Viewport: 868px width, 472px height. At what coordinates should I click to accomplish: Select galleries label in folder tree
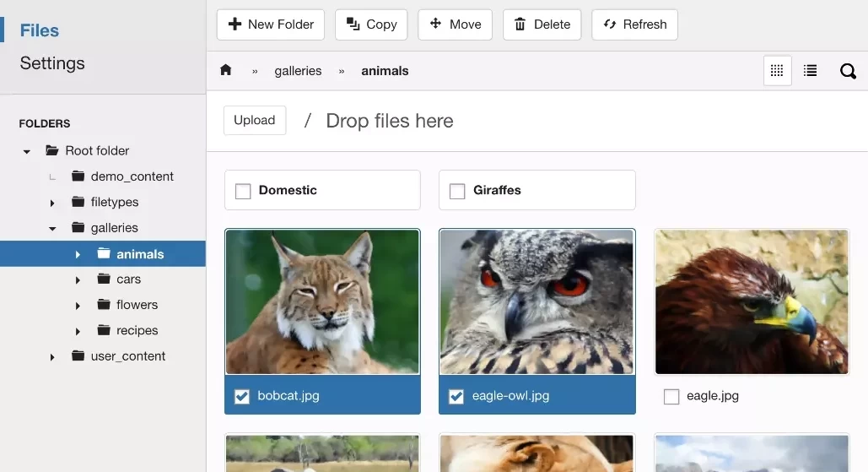tap(115, 228)
